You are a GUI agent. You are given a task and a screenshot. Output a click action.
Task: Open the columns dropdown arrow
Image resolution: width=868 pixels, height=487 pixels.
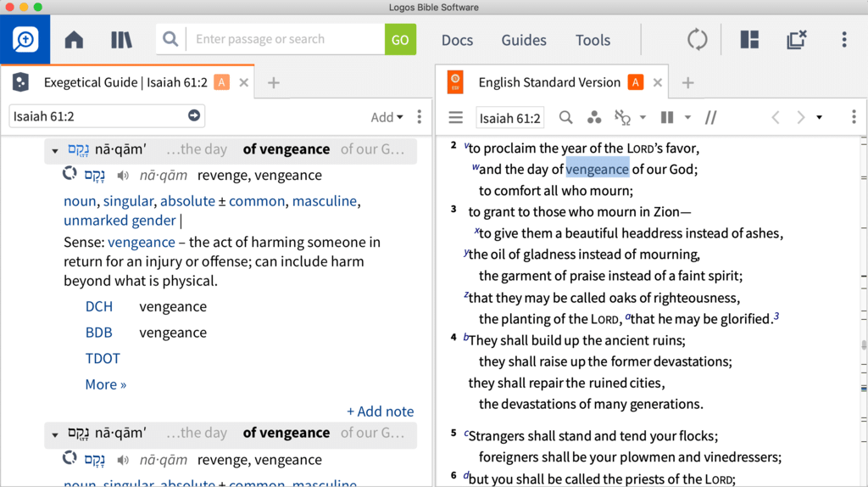(x=687, y=117)
